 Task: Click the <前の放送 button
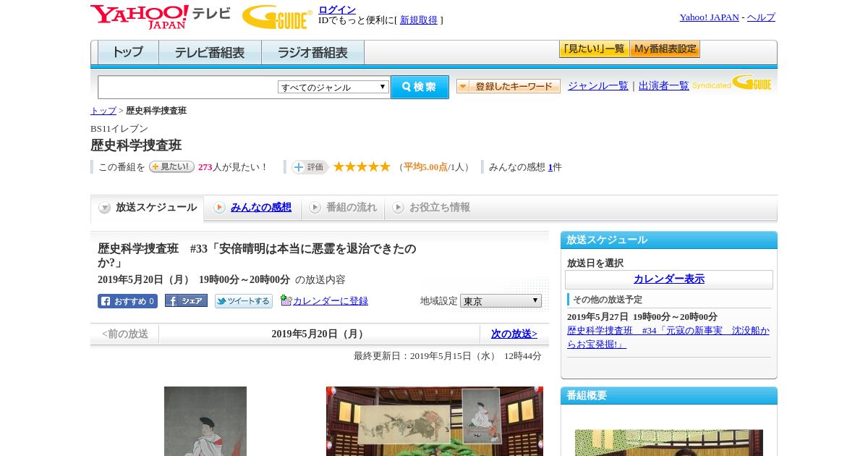pyautogui.click(x=125, y=334)
